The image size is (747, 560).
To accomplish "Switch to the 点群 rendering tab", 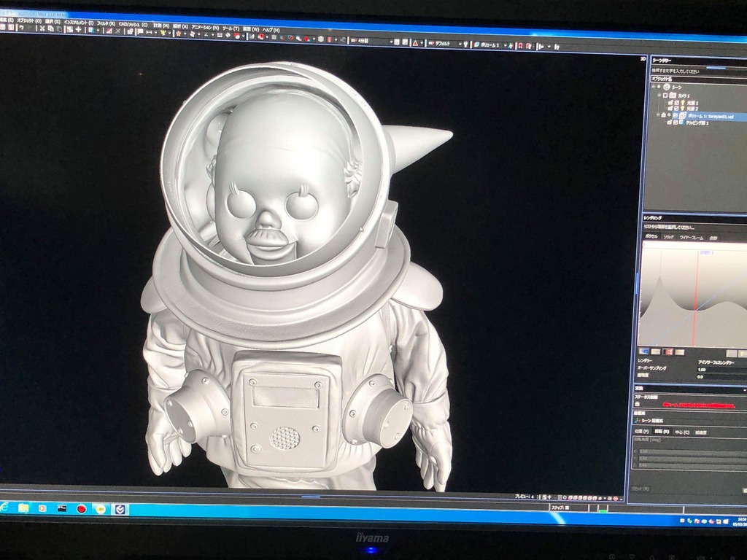I will click(713, 238).
